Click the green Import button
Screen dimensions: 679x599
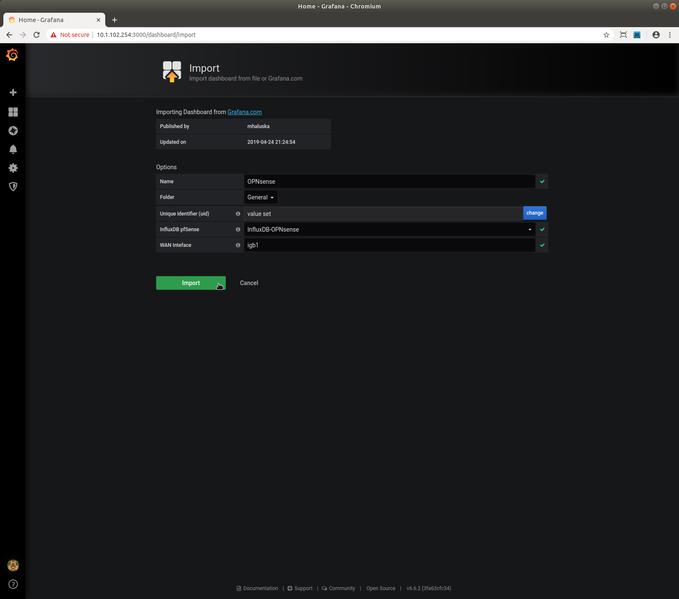[191, 283]
